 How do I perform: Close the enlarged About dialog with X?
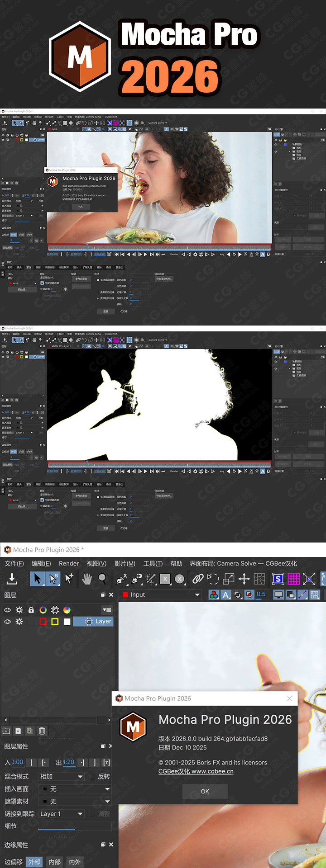(290, 698)
